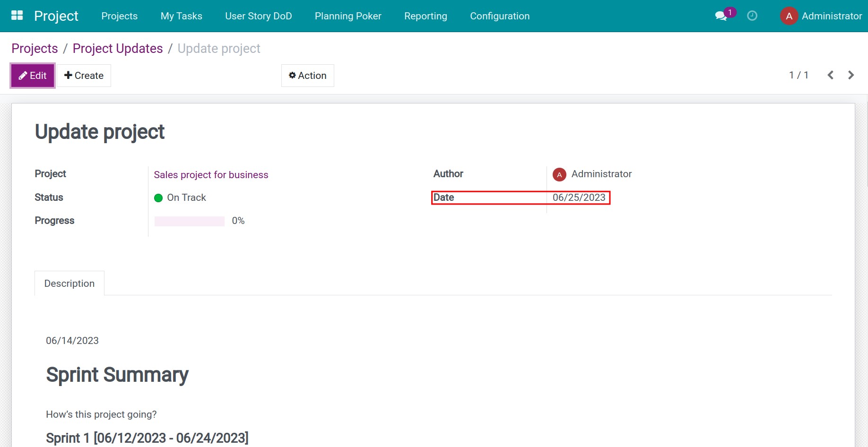Image resolution: width=868 pixels, height=447 pixels.
Task: Open the Action dropdown menu
Action: (307, 75)
